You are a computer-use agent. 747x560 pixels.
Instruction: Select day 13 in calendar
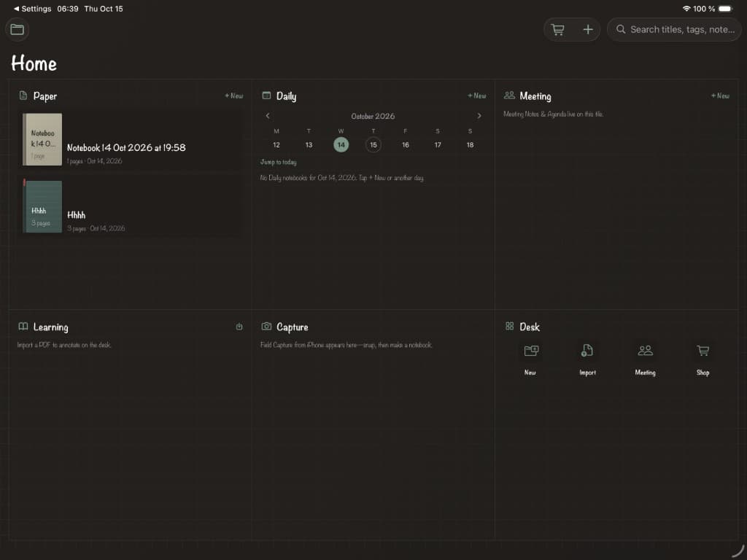tap(309, 145)
